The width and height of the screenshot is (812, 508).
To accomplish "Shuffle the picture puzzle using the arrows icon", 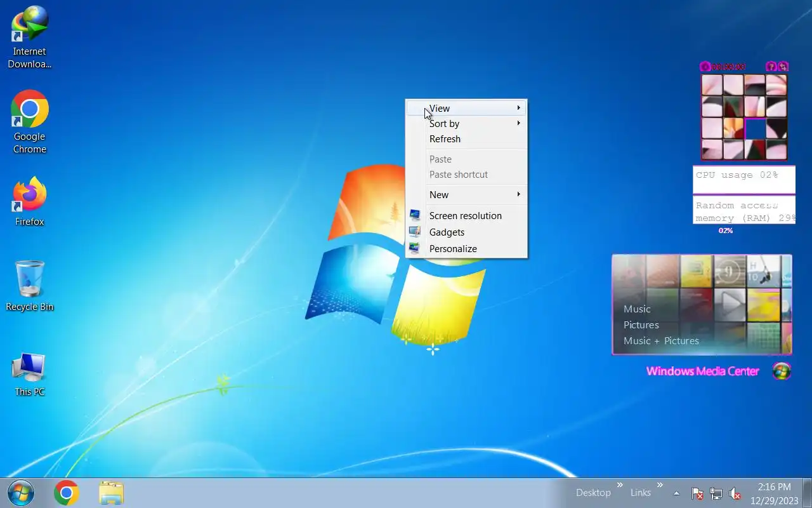I will [783, 67].
